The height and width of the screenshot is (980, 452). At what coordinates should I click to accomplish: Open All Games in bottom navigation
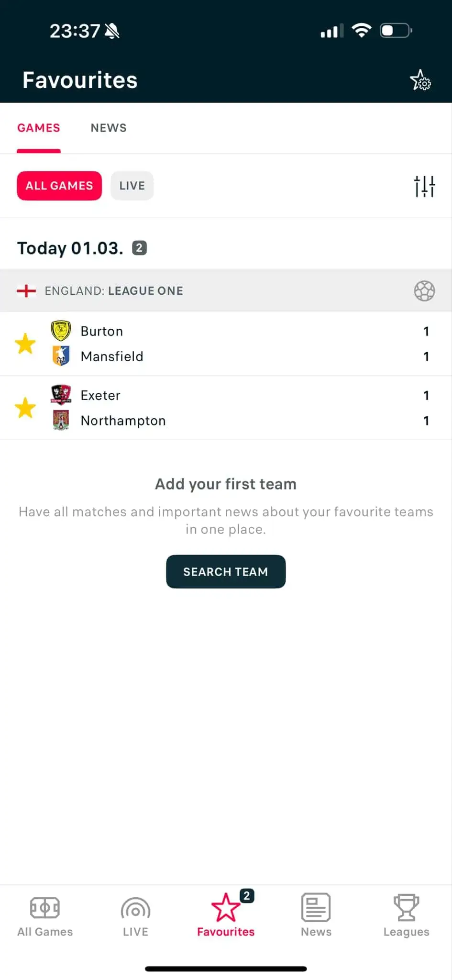45,916
